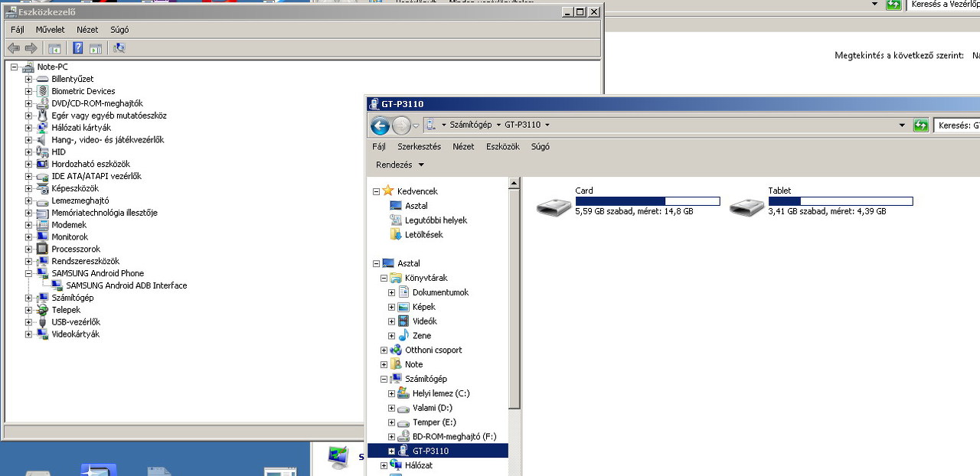Viewport: 980px width, 476px height.
Task: Open Fájl menu in GT-P3110 window
Action: [x=379, y=147]
